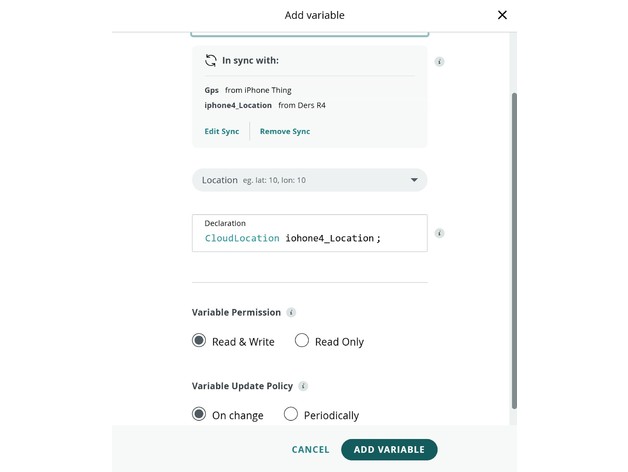Click the Add Variable button
The image size is (628, 472).
click(389, 450)
